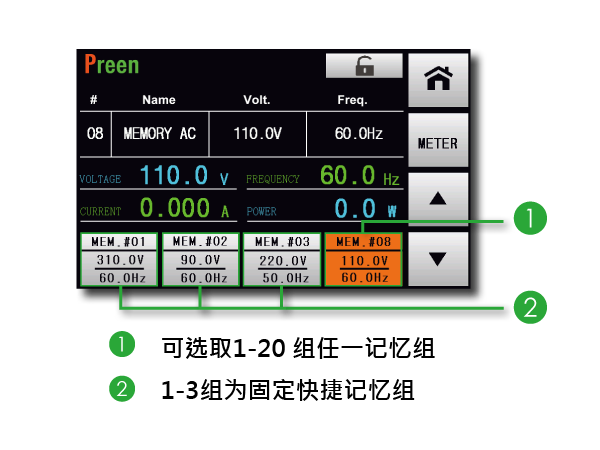Image resolution: width=600 pixels, height=450 pixels.
Task: Click the Freq. column header
Action: click(x=352, y=100)
